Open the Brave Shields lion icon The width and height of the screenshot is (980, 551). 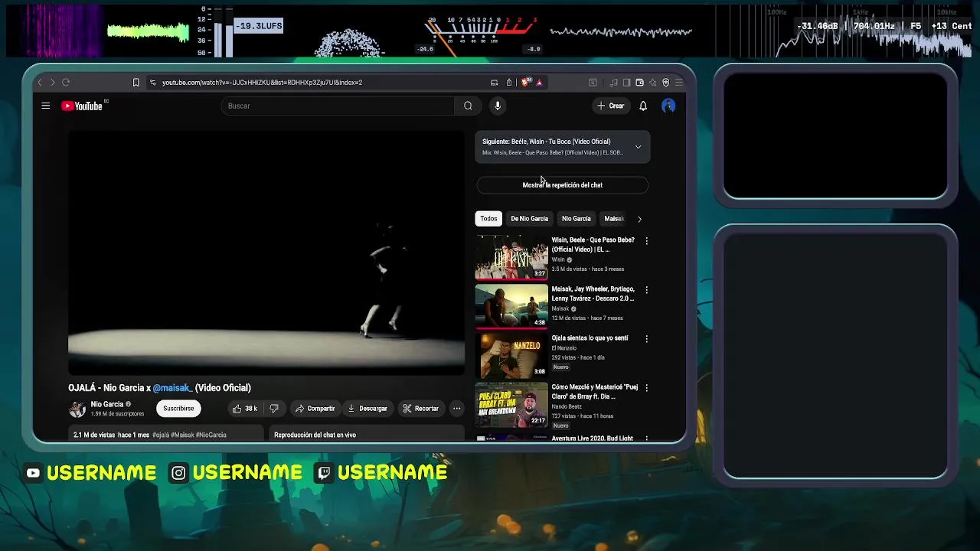(526, 82)
